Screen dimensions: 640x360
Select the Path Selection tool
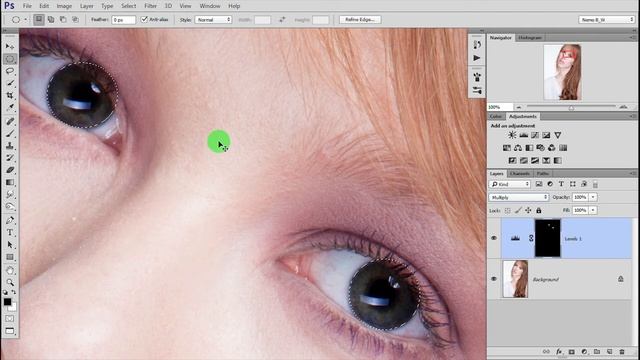point(10,245)
